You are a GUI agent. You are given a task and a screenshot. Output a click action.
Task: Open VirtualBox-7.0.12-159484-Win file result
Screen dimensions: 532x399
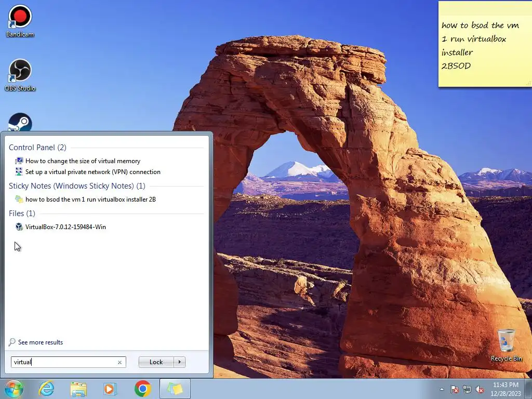point(65,227)
